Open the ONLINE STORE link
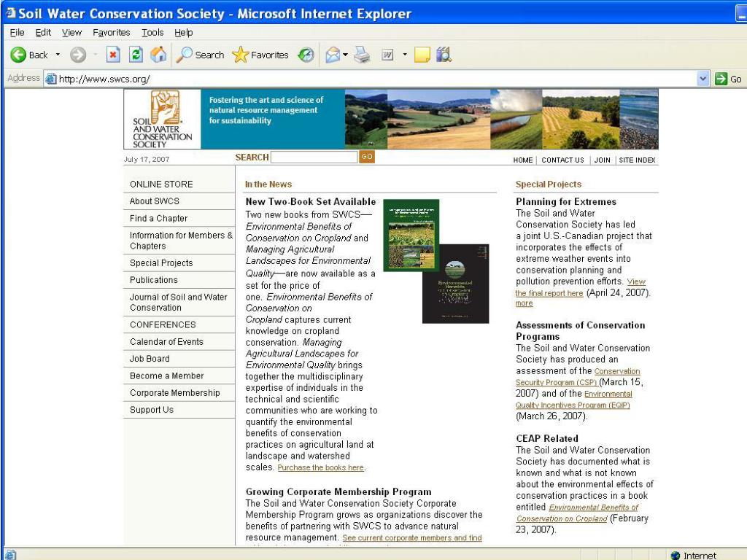Screen dimensions: 747x560 point(161,184)
